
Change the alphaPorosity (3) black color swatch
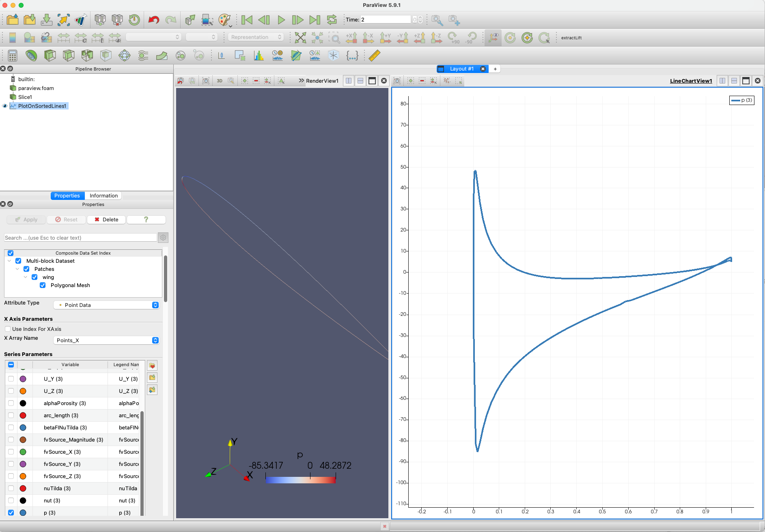(x=23, y=403)
